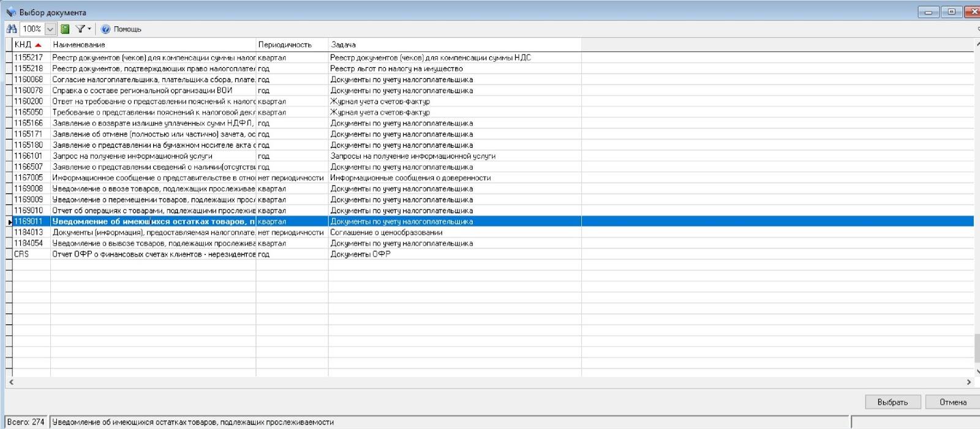Select row with КНД 1155218
The height and width of the screenshot is (429, 980).
click(x=493, y=69)
